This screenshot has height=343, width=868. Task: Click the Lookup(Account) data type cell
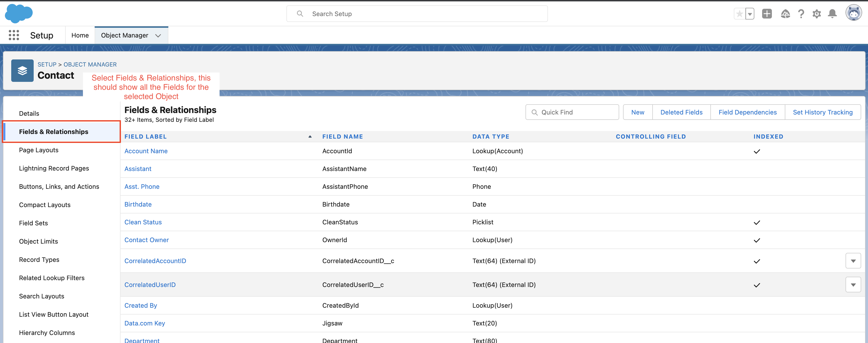coord(497,151)
